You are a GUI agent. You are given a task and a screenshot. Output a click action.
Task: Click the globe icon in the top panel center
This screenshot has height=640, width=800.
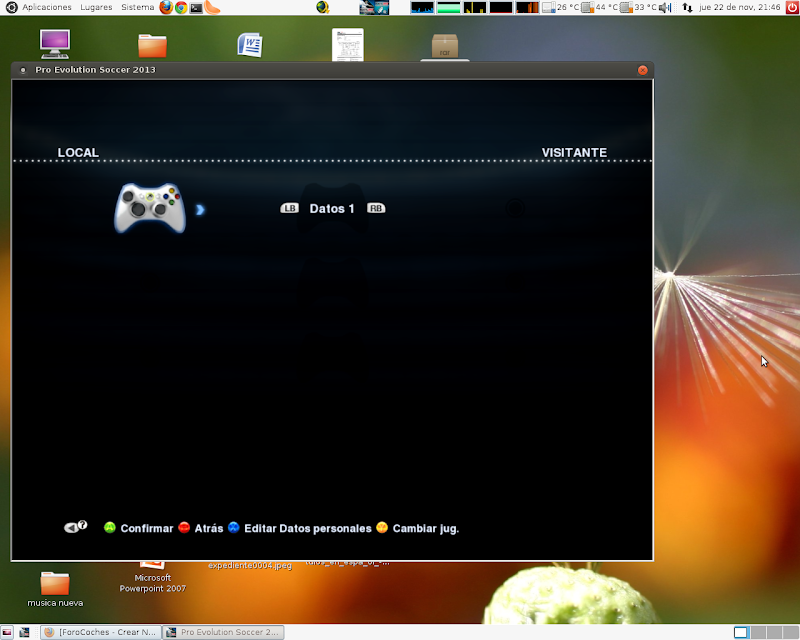point(322,7)
